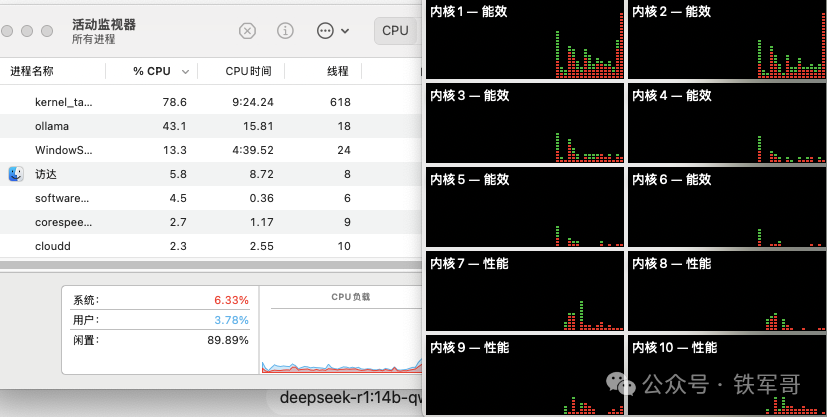Sort by the 线程 column header
Image resolution: width=827 pixels, height=417 pixels.
point(338,71)
